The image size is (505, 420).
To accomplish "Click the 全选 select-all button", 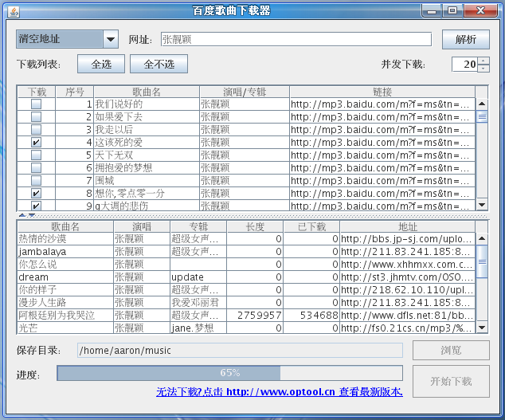I will coord(101,64).
